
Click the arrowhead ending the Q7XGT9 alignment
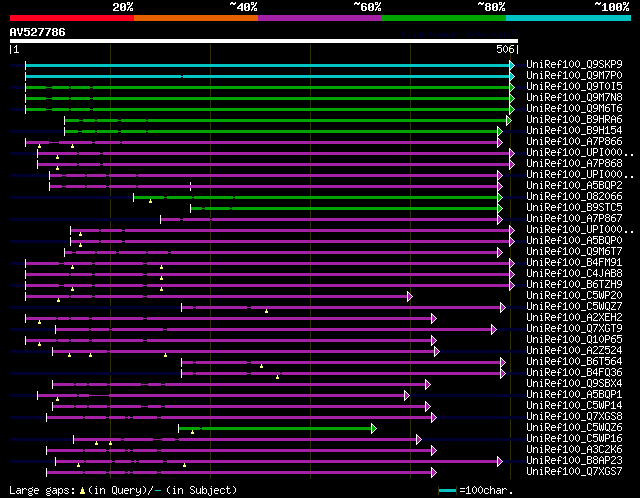click(x=493, y=329)
